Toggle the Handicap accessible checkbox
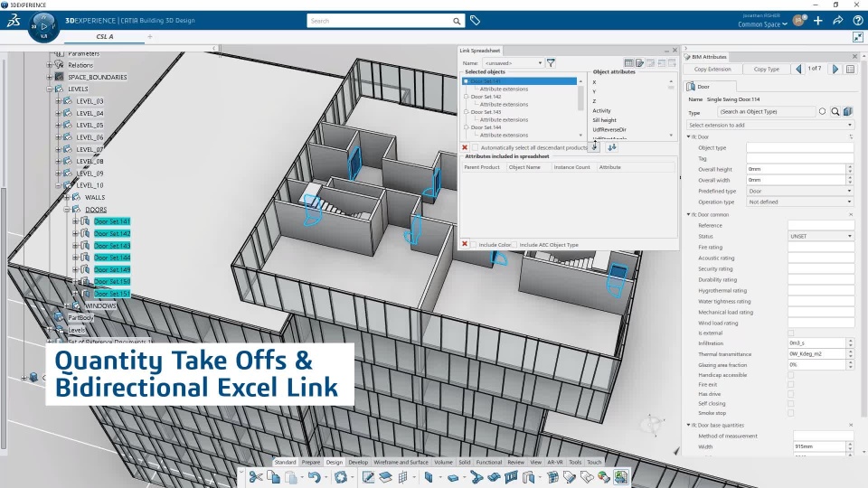The image size is (868, 488). (791, 375)
